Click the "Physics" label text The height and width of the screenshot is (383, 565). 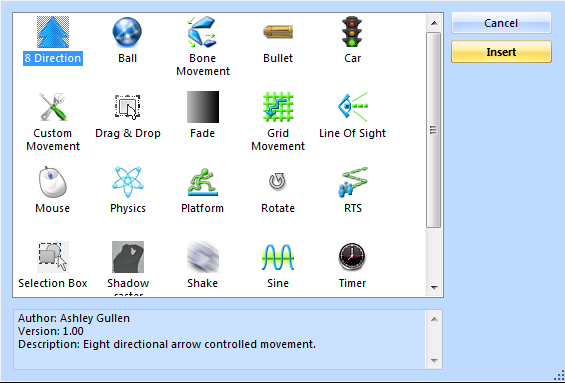pyautogui.click(x=128, y=208)
